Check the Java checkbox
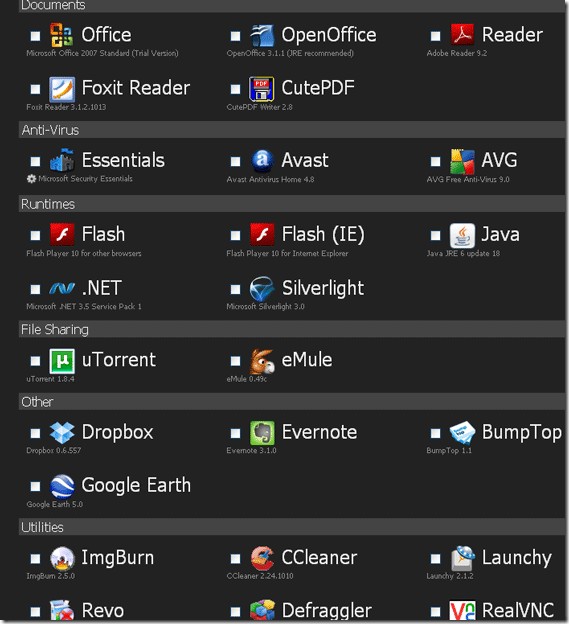 (x=435, y=235)
